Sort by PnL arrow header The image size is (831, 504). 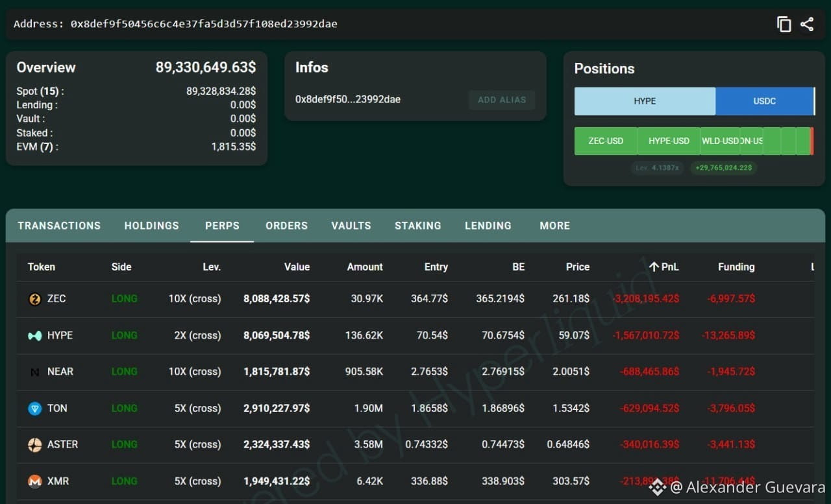pos(664,267)
